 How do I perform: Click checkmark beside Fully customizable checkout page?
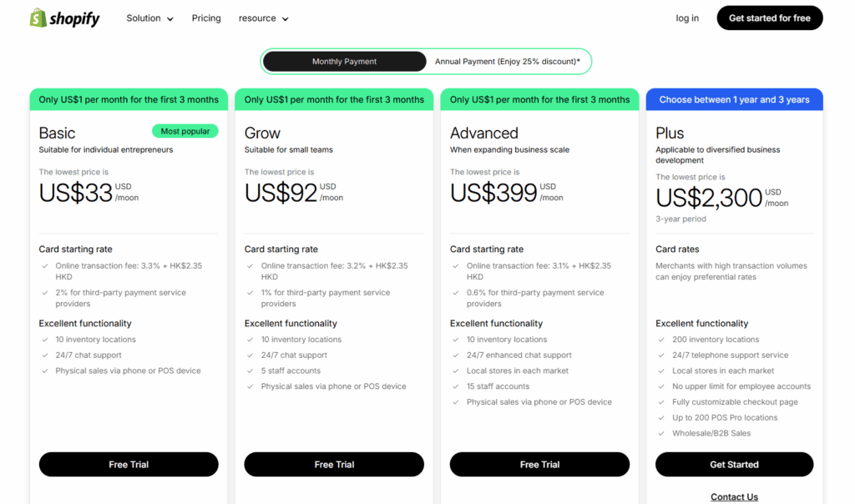(x=661, y=402)
